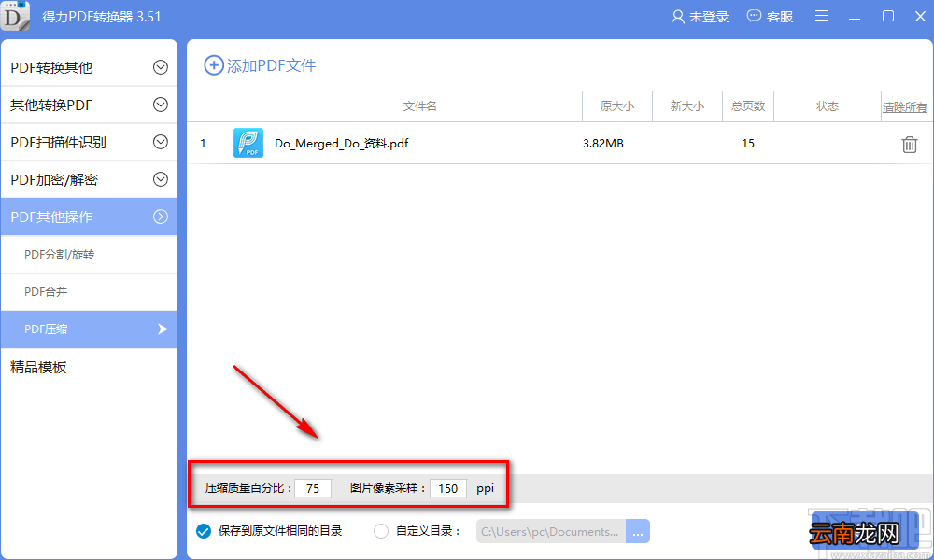
Task: Select file name Do_Merged_Do_资料.pdf
Action: click(341, 144)
